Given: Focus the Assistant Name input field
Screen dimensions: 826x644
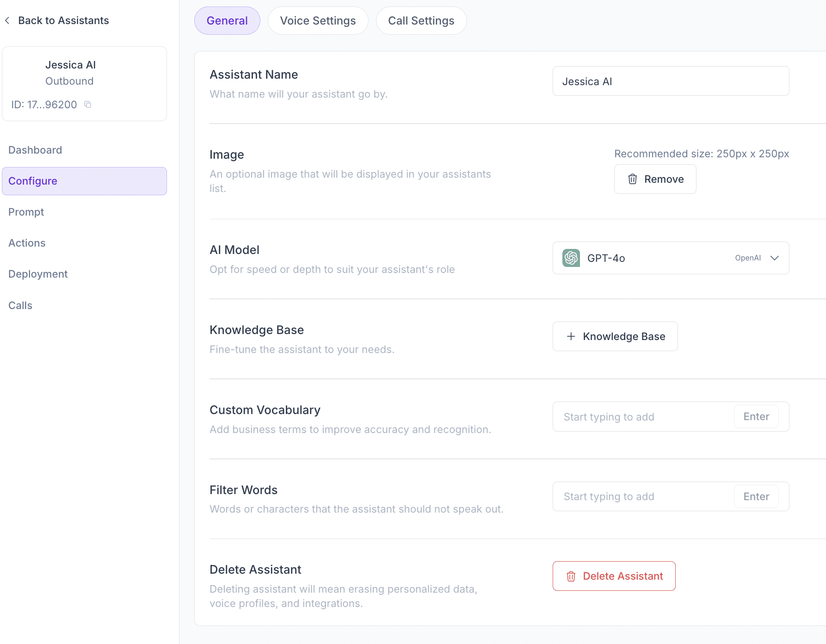Looking at the screenshot, I should 671,81.
